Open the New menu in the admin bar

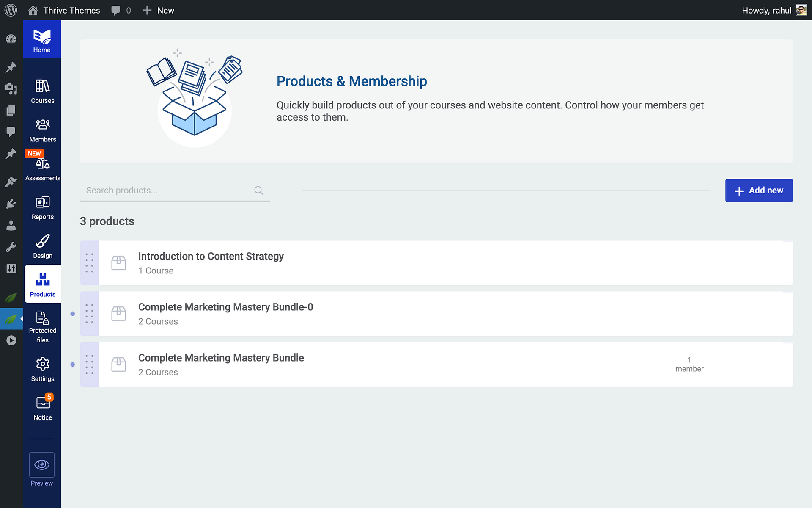pyautogui.click(x=158, y=10)
